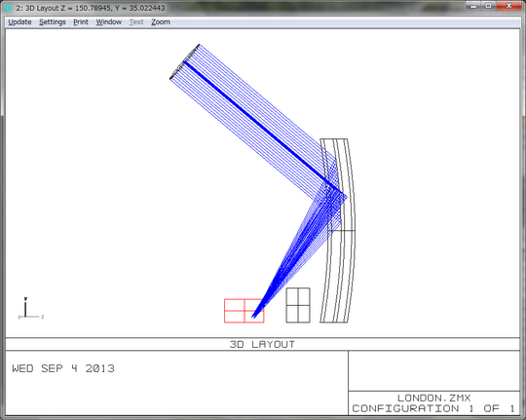Click the 3D LAYOUT title label

coord(262,344)
